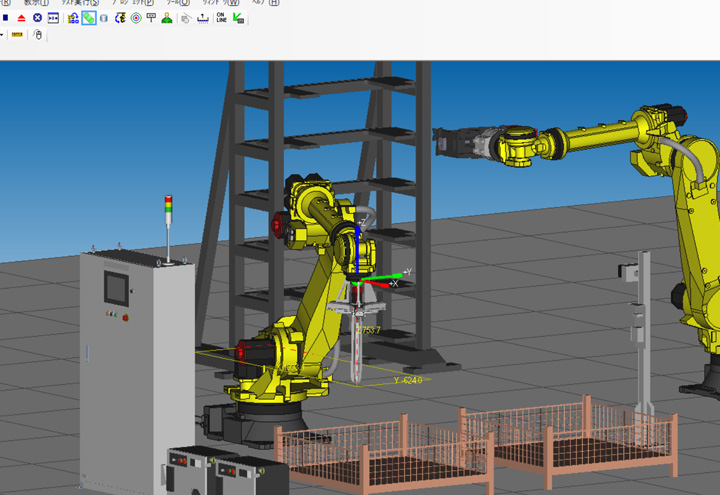Click the yellow robot joint jog icon

(x=120, y=18)
